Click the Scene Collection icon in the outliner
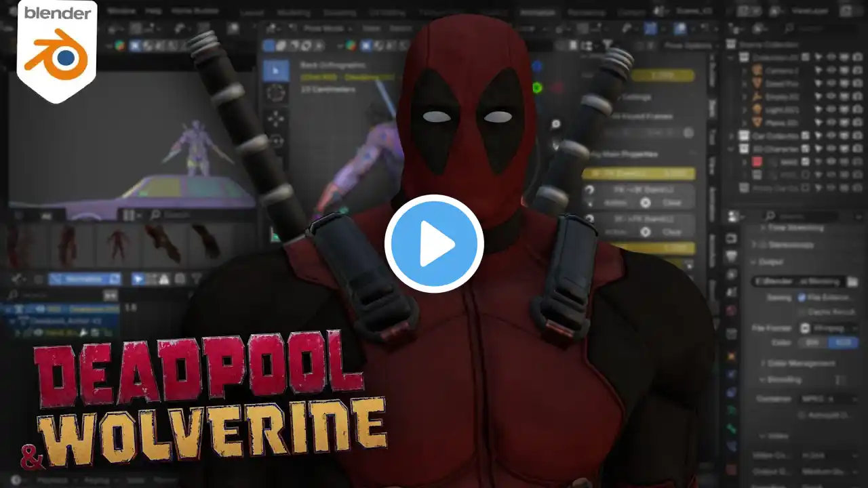The width and height of the screenshot is (868, 488). [x=731, y=44]
